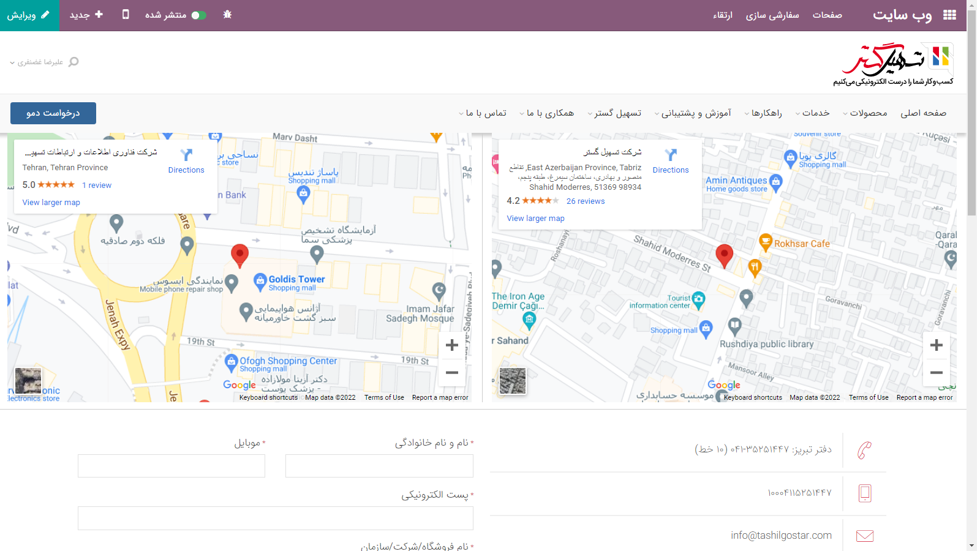This screenshot has width=980, height=551.
Task: Expand the تماس با ما dropdown
Action: (x=483, y=113)
